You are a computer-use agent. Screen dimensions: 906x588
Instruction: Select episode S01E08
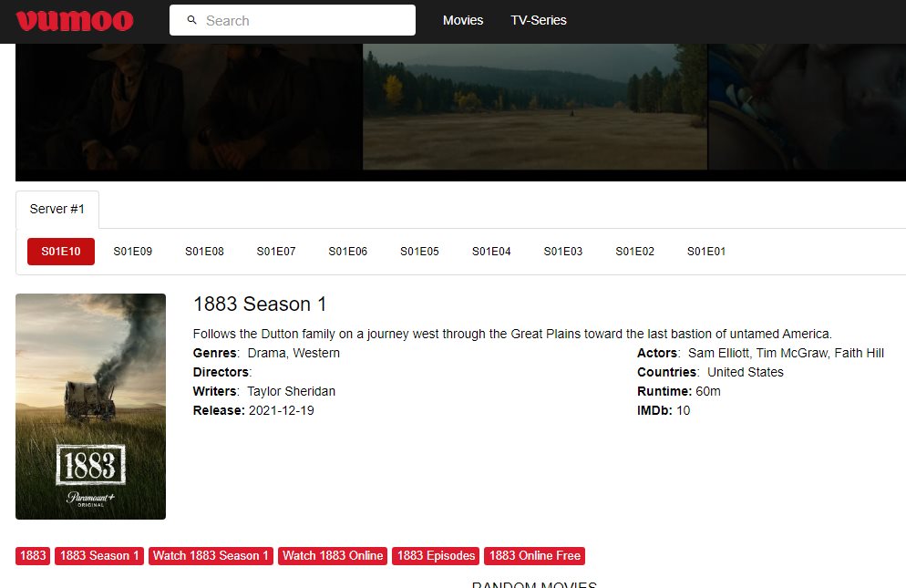click(204, 252)
